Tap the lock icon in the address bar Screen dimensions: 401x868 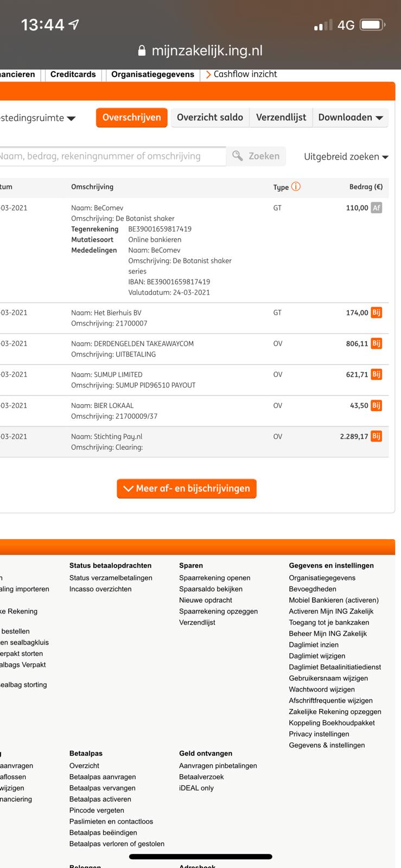coord(142,51)
